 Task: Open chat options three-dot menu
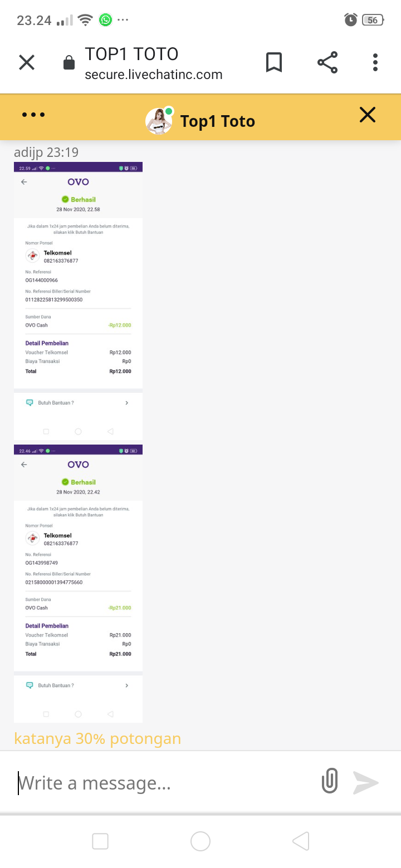[33, 115]
